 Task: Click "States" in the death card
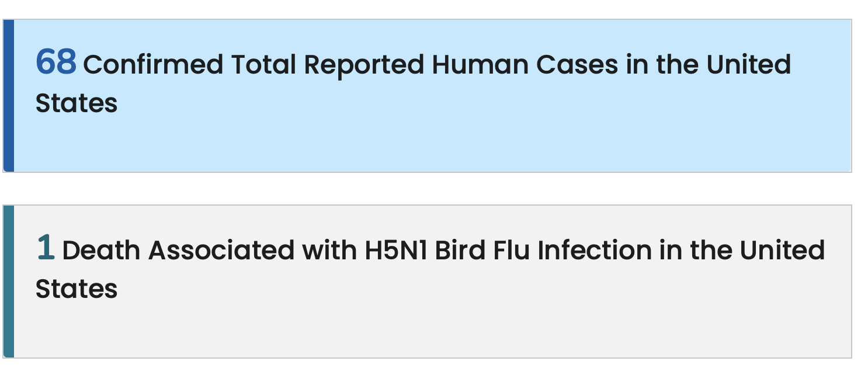click(x=77, y=289)
